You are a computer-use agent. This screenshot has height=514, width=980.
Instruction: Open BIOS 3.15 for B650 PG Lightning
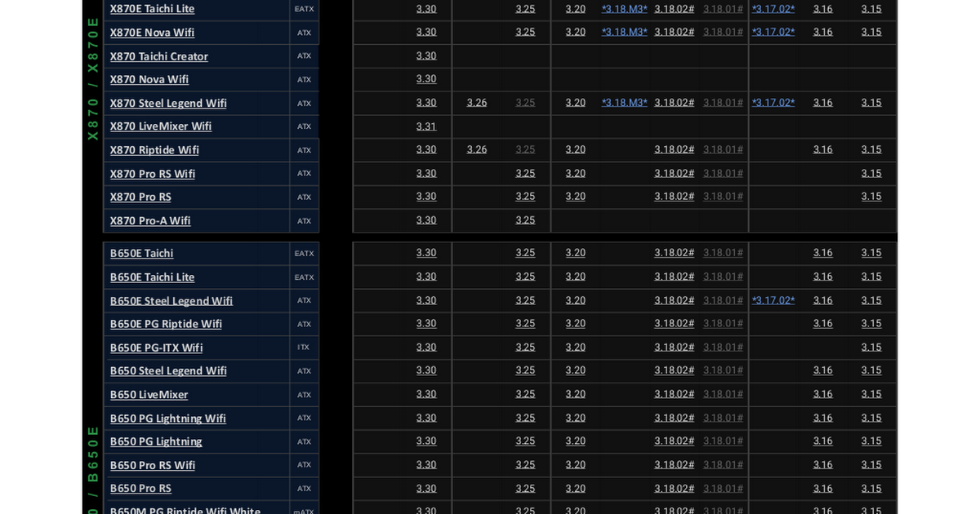click(871, 441)
